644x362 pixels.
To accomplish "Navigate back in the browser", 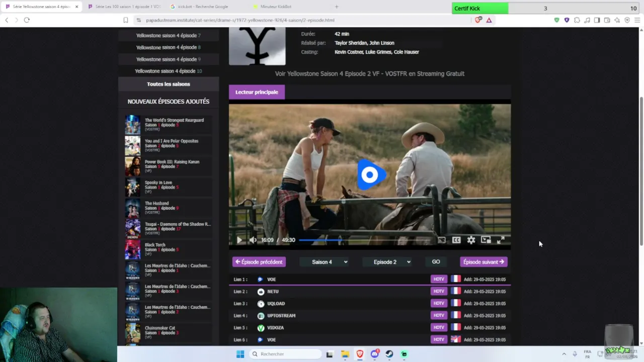I will pyautogui.click(x=7, y=20).
